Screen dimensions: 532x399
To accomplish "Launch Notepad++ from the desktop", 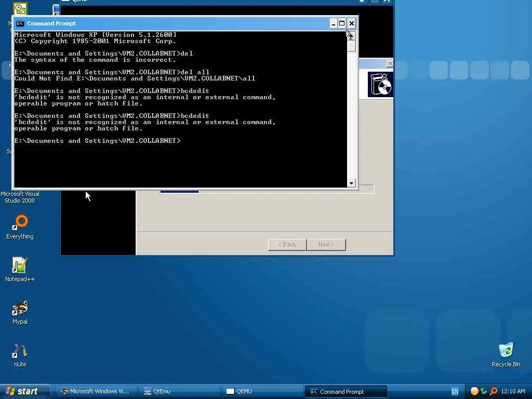I will [x=20, y=270].
